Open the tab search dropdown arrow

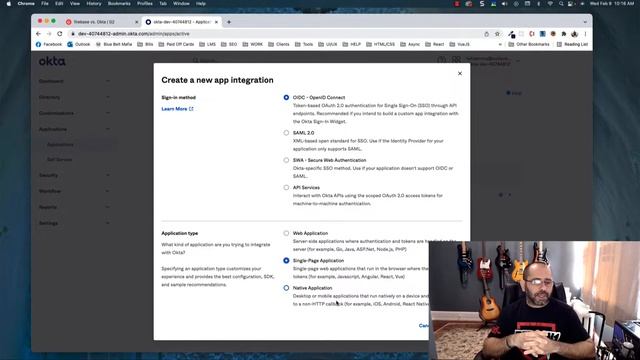585,22
